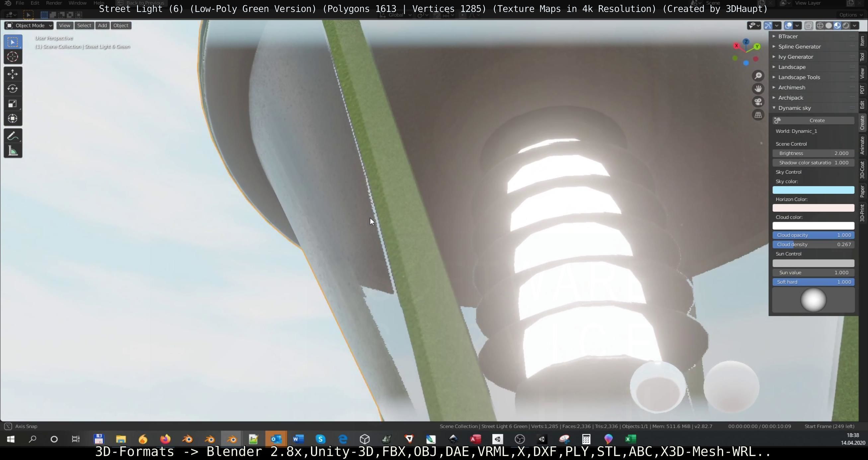The width and height of the screenshot is (868, 460).
Task: Open Skype from the taskbar
Action: (x=320, y=439)
